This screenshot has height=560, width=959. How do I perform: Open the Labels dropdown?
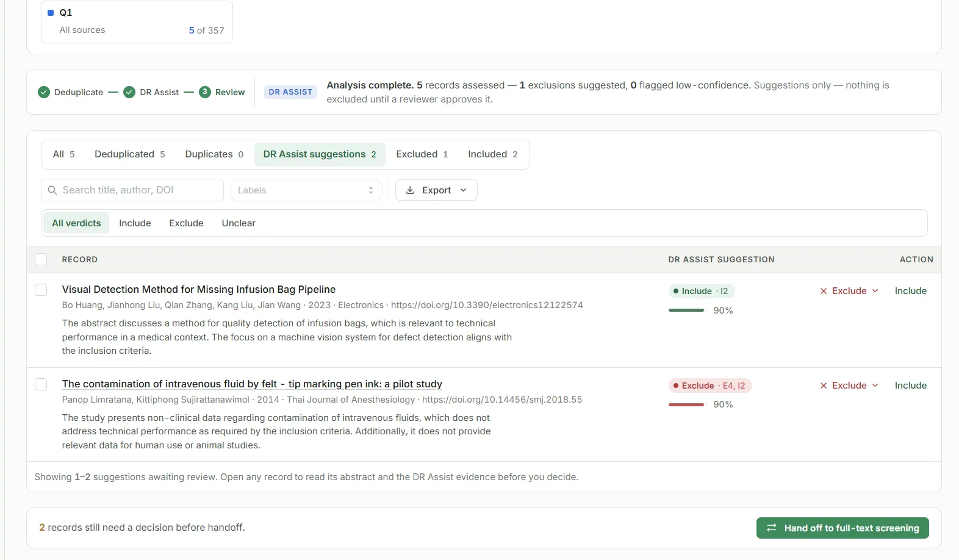click(306, 190)
